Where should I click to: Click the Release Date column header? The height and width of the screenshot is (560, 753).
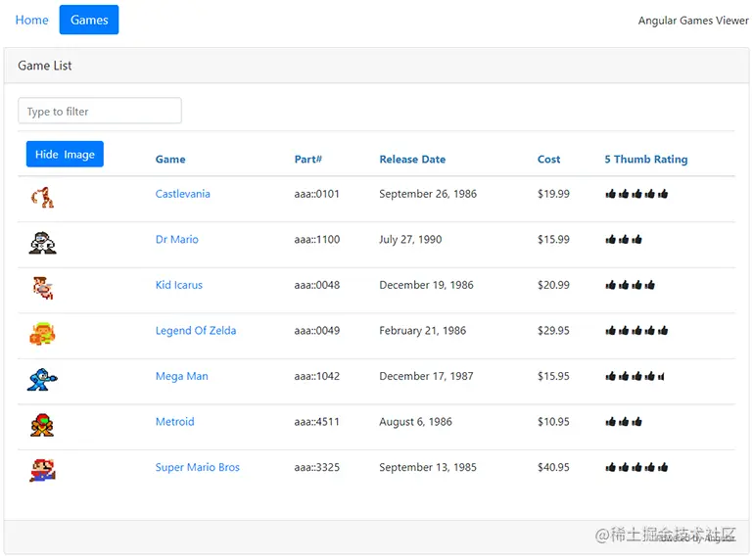pyautogui.click(x=412, y=160)
